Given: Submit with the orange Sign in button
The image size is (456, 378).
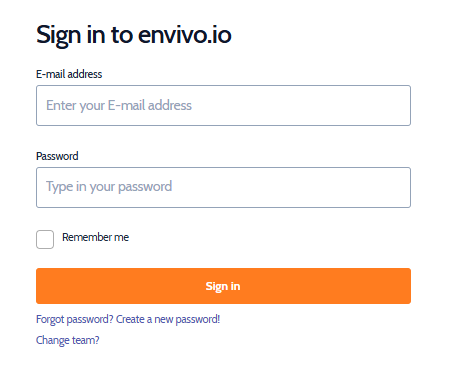Looking at the screenshot, I should coord(223,286).
